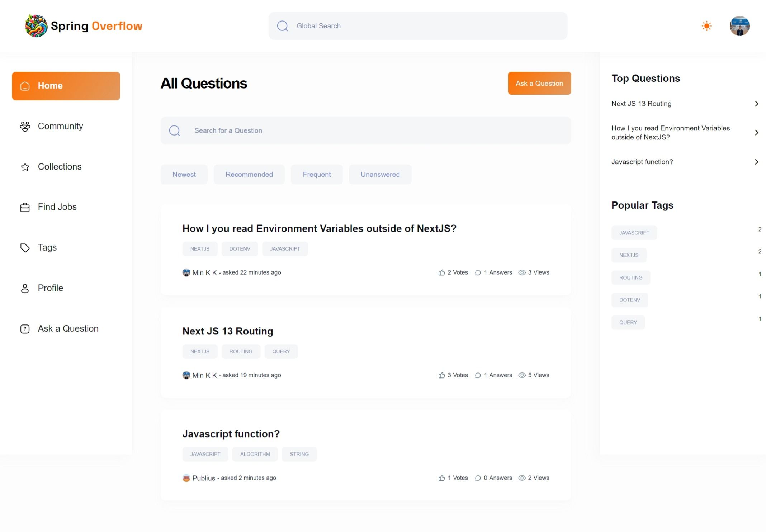
Task: Click the Spring Overflow logo icon
Action: coord(36,26)
